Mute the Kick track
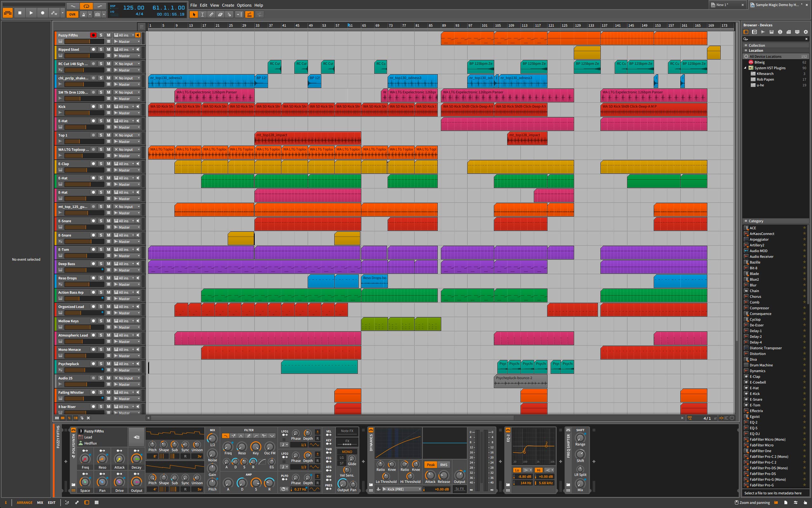Viewport: 812px width, 508px height. pyautogui.click(x=108, y=106)
